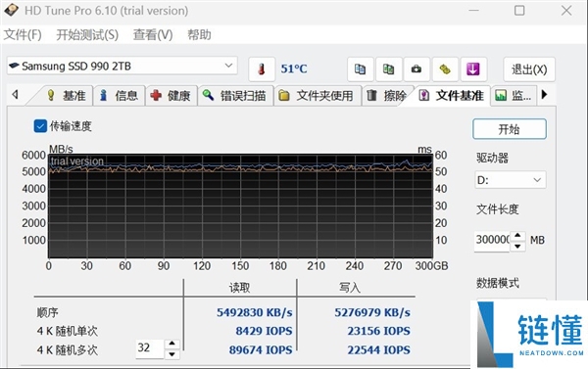Viewport: 588px width, 369px height.
Task: Click the file length input showing 300000
Action: pos(492,240)
